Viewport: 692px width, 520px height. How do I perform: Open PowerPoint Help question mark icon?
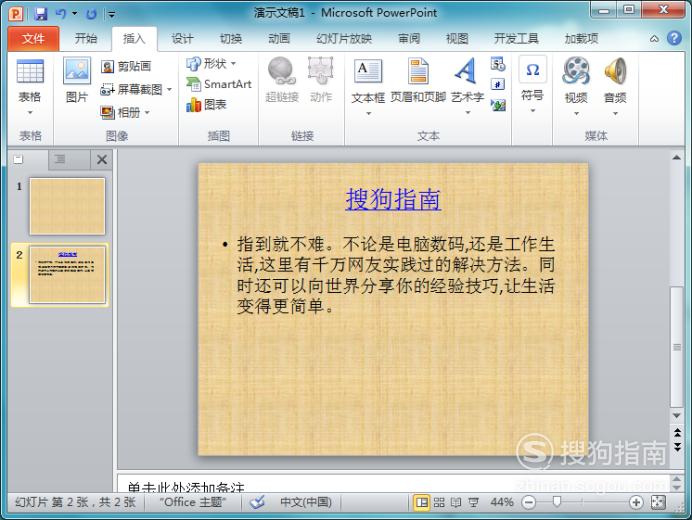[674, 38]
